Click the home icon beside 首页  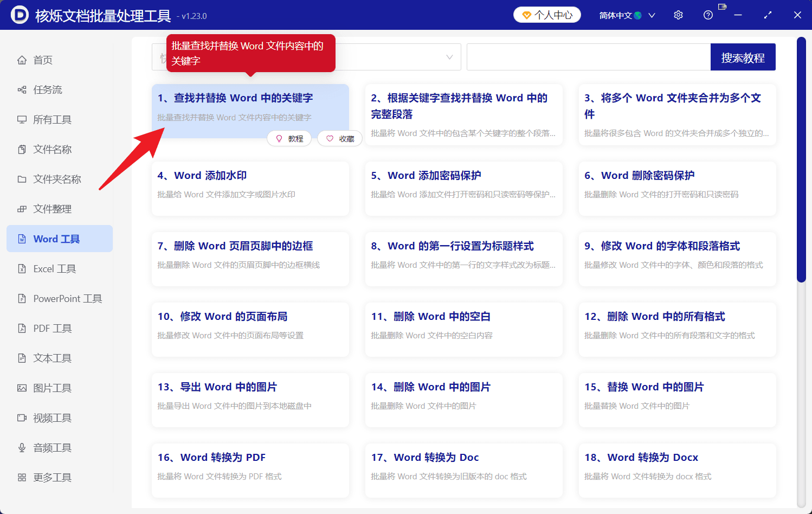coord(22,60)
